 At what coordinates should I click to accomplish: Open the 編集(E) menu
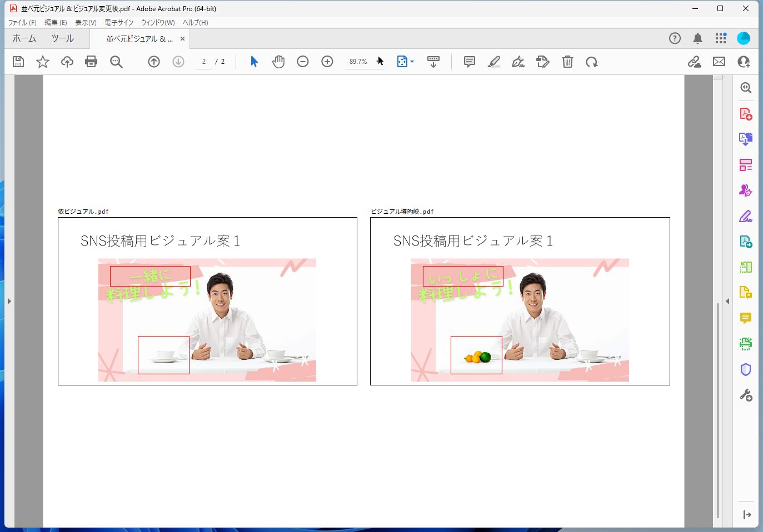pos(55,22)
